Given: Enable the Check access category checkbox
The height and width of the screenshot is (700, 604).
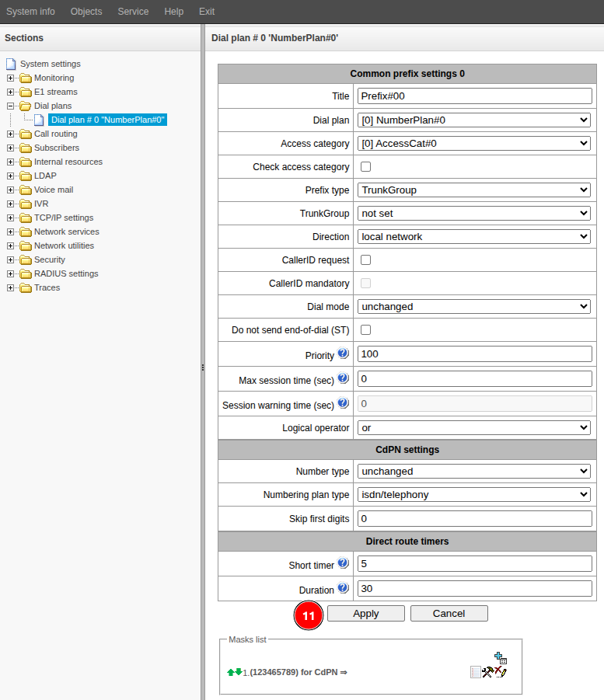Looking at the screenshot, I should [x=366, y=166].
